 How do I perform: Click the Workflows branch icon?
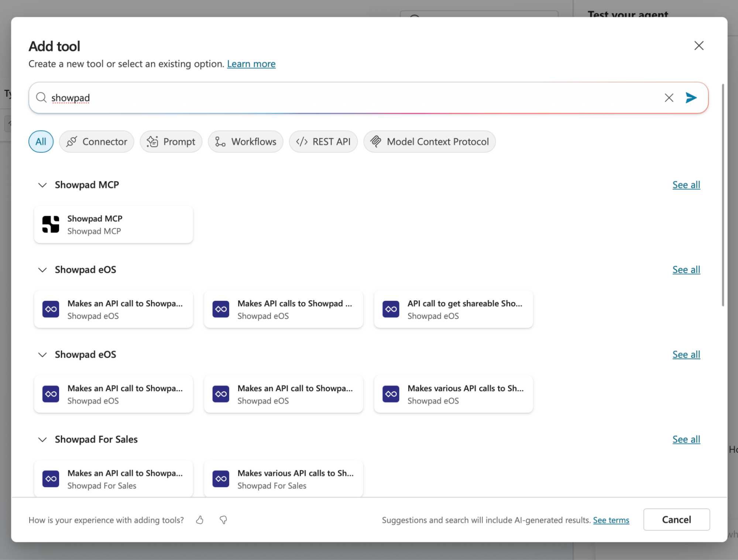tap(220, 142)
